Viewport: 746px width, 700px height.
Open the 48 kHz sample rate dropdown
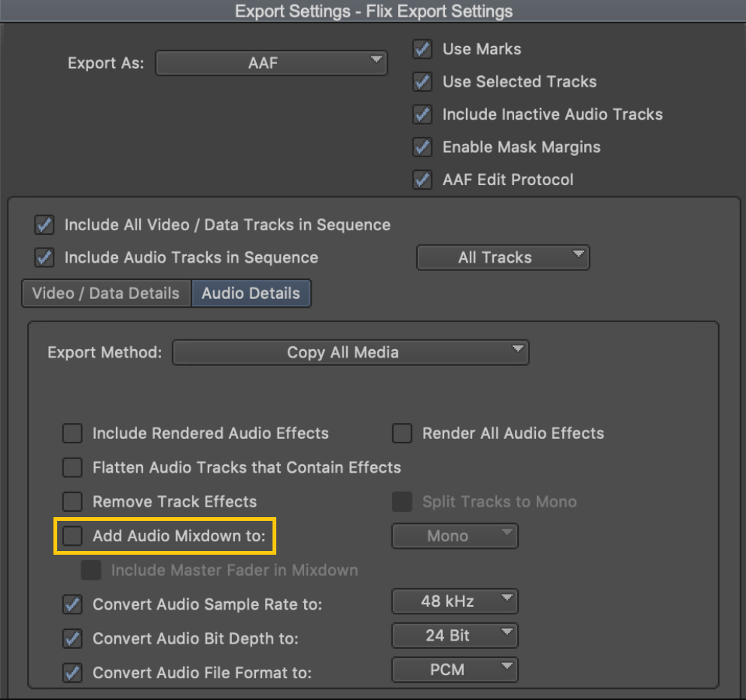(x=455, y=601)
